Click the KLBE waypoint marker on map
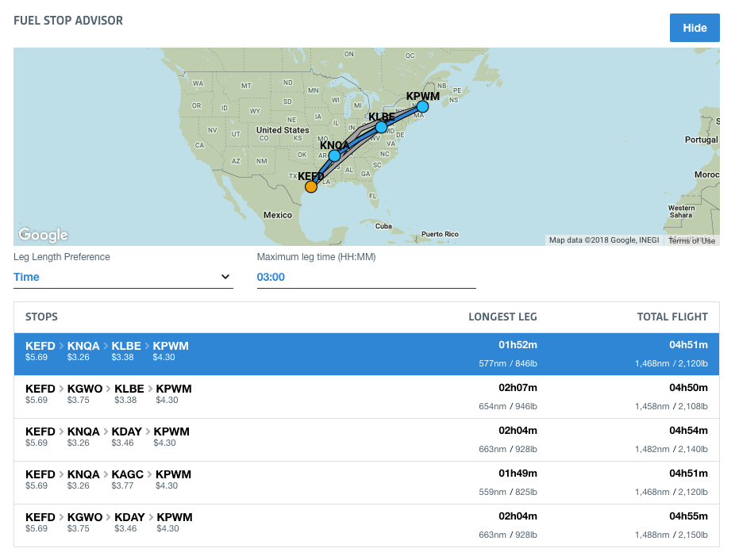The height and width of the screenshot is (560, 735). pos(381,127)
